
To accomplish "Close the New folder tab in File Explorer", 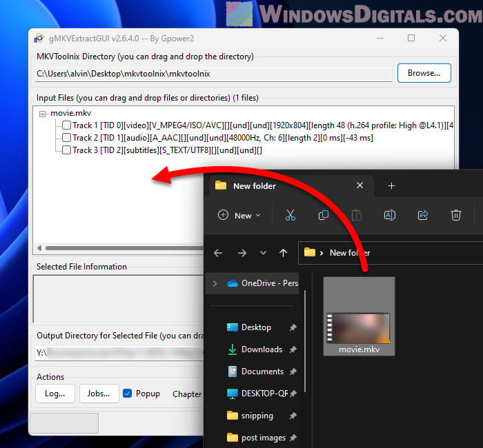I will point(359,185).
